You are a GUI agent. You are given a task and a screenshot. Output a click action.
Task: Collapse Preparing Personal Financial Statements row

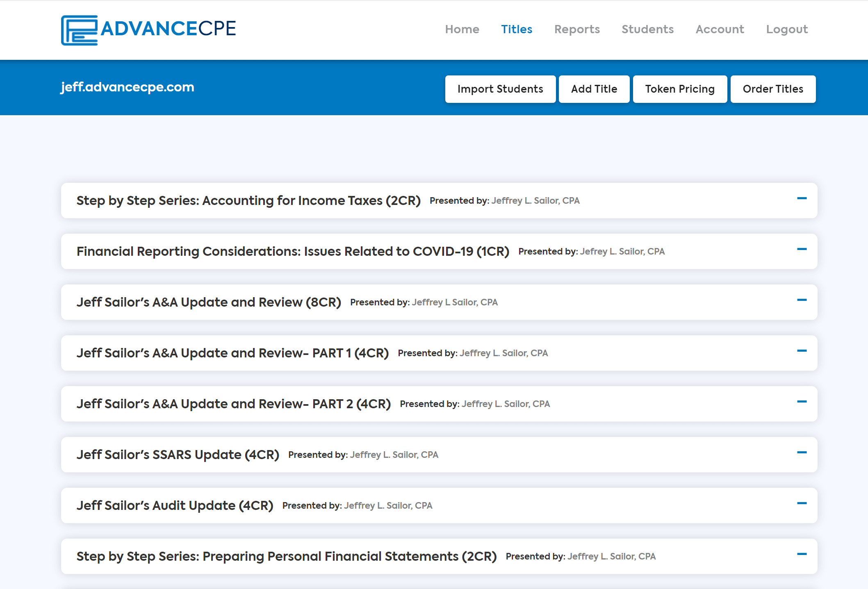[802, 555]
